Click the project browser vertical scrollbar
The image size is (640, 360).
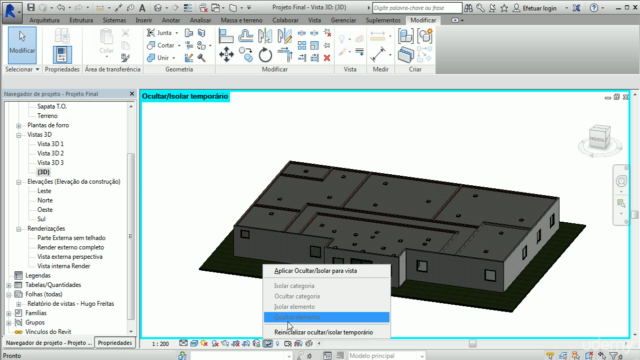pyautogui.click(x=131, y=237)
